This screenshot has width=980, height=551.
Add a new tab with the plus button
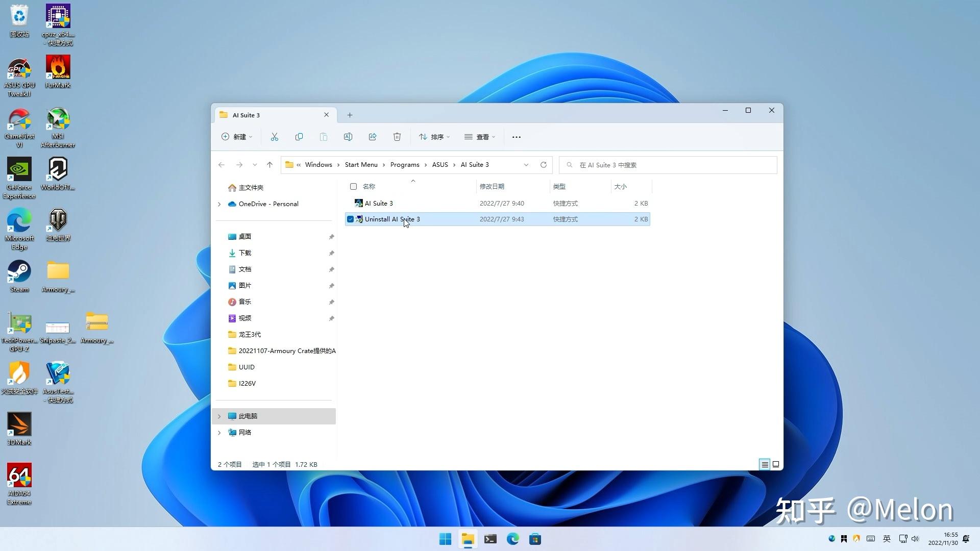pyautogui.click(x=350, y=115)
